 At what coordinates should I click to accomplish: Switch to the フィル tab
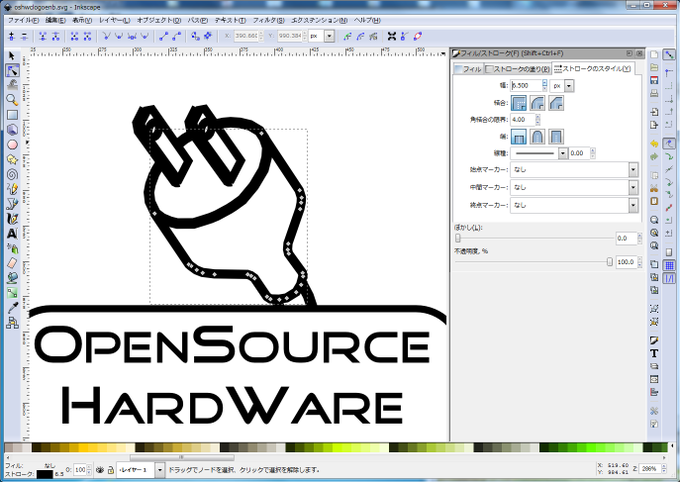pyautogui.click(x=468, y=69)
